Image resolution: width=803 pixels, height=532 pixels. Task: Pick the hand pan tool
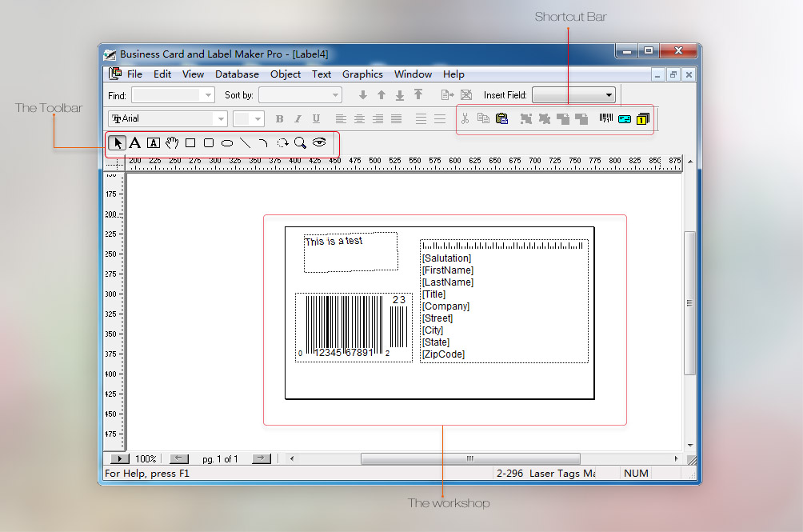pos(172,143)
